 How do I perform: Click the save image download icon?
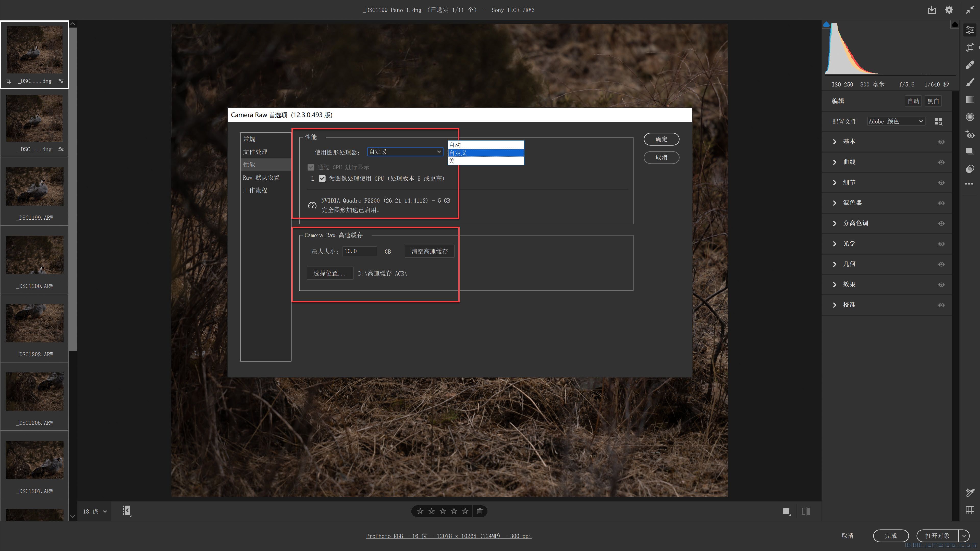(x=931, y=10)
